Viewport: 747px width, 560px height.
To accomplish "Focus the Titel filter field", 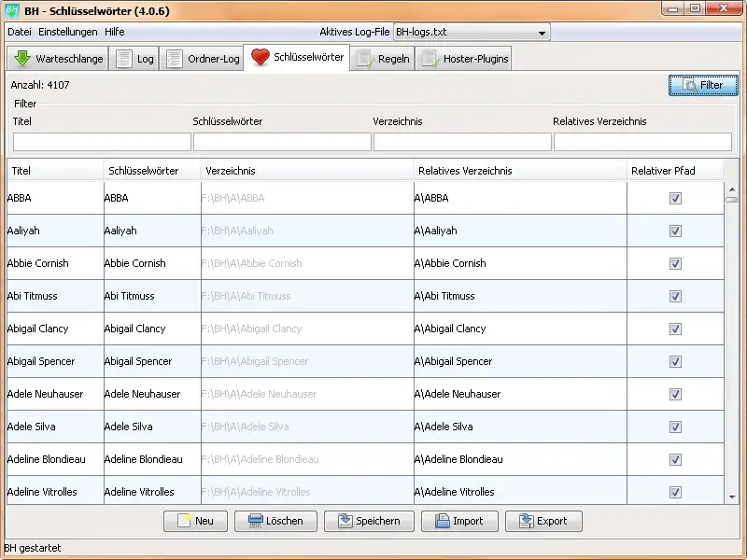I will (102, 142).
